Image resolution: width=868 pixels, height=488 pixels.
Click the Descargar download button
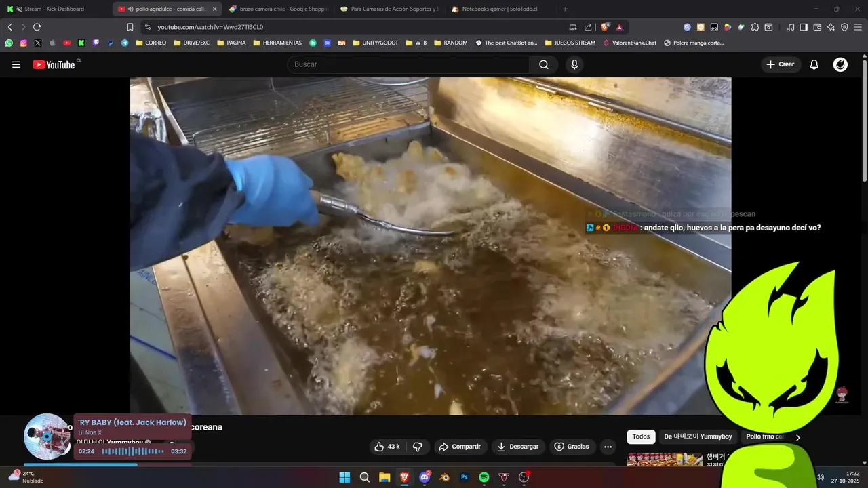pyautogui.click(x=518, y=447)
